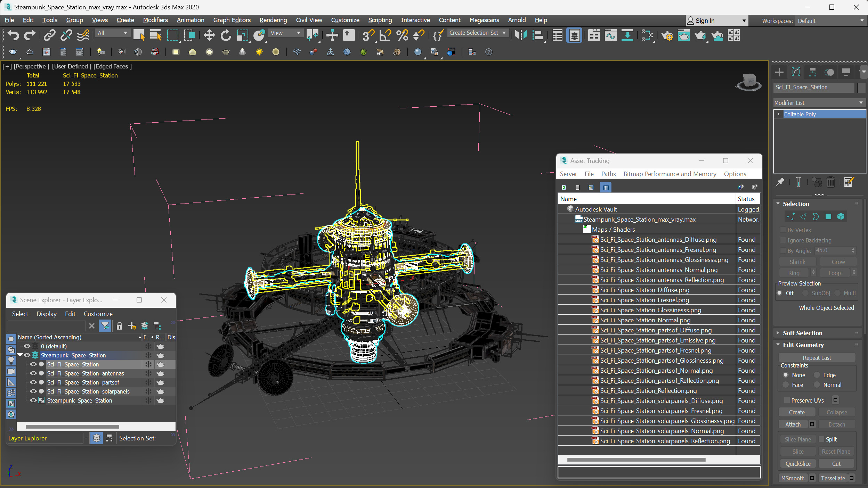Open the Hierarchy panel icon
Image resolution: width=868 pixels, height=488 pixels.
point(813,72)
